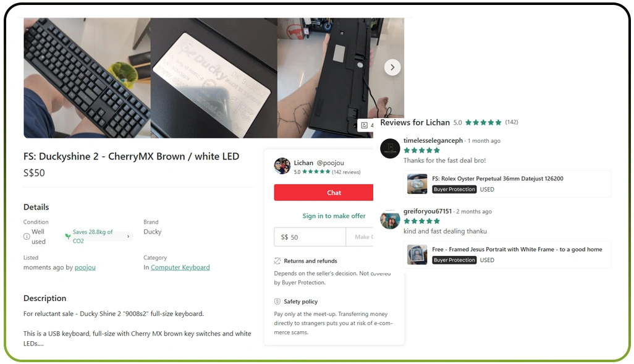This screenshot has width=634, height=364.
Task: Open timelesseleganceph reviewer avatar
Action: coord(390,148)
